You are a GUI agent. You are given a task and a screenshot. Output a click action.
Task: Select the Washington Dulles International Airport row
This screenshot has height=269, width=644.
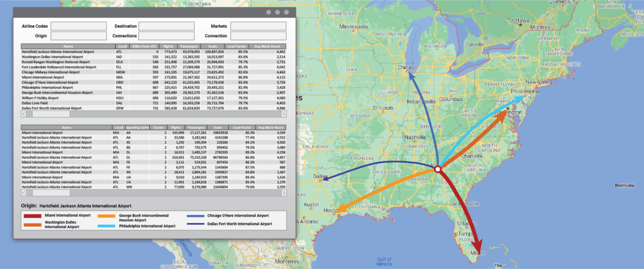click(x=153, y=57)
